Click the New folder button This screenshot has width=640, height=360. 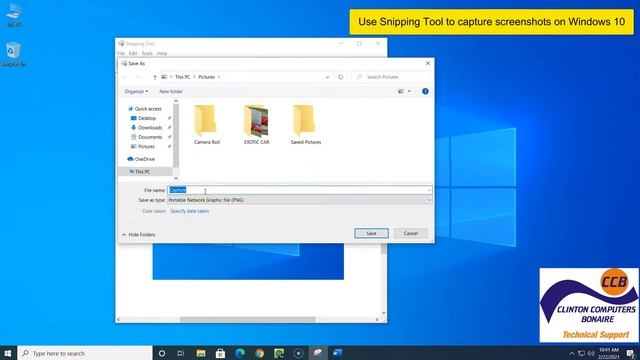(171, 91)
